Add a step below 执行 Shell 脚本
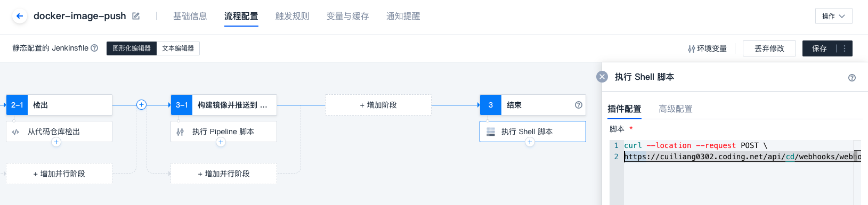This screenshot has width=868, height=205. click(x=530, y=142)
